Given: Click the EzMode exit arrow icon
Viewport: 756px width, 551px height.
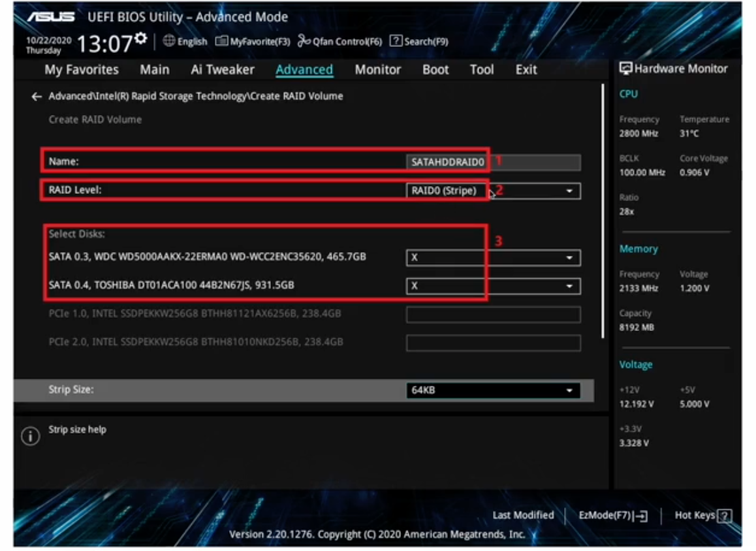Looking at the screenshot, I should click(x=641, y=516).
